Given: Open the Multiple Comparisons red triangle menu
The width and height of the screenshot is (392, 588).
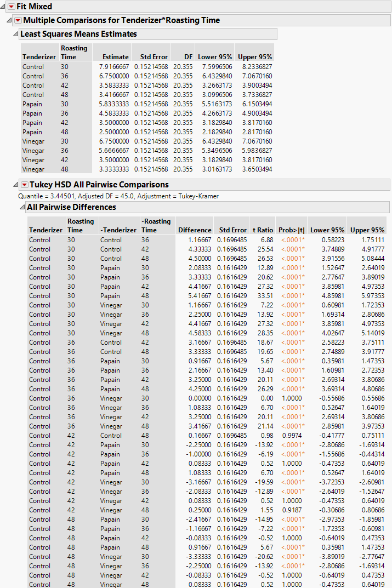Looking at the screenshot, I should pos(18,20).
